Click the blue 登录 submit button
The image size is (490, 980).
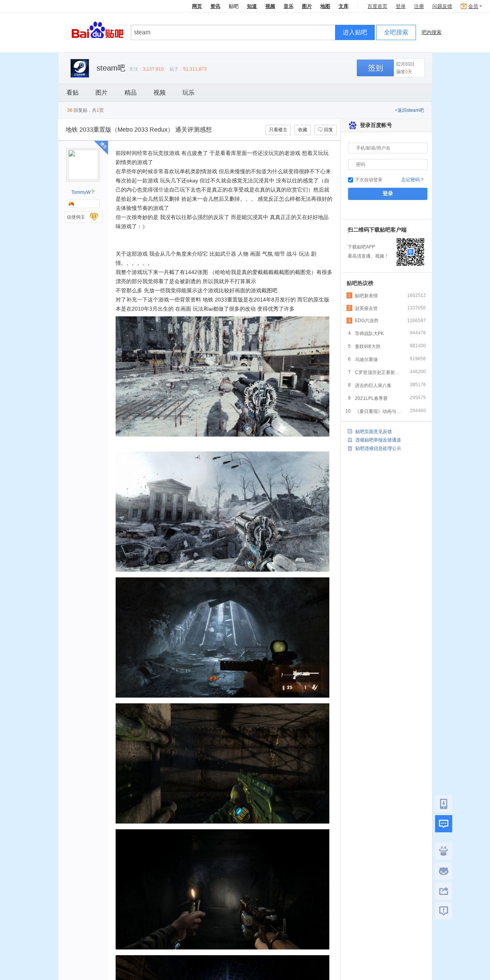point(388,194)
